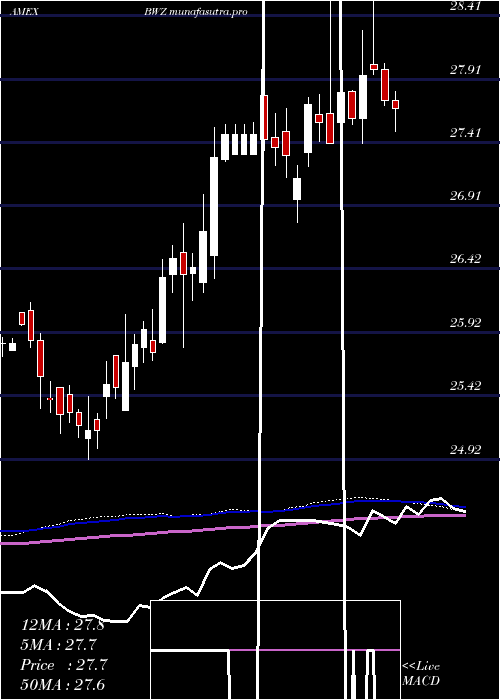Image resolution: width=500 pixels, height=700 pixels.
Task: Click the 25.42 price axis label
Action: pos(465,385)
